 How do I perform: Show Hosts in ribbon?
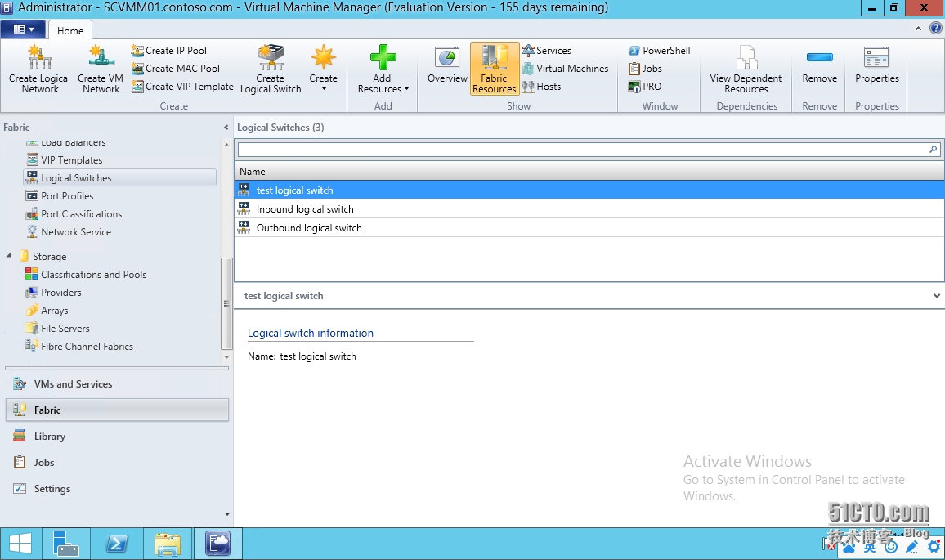coord(541,87)
